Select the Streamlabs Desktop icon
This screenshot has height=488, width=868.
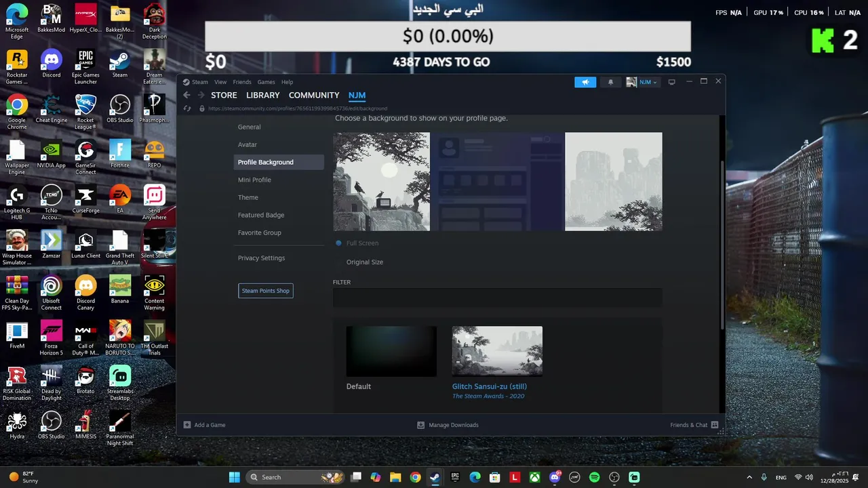click(x=120, y=383)
